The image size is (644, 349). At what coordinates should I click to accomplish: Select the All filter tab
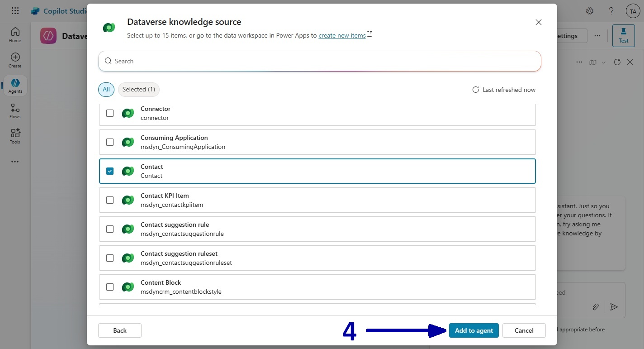tap(106, 90)
